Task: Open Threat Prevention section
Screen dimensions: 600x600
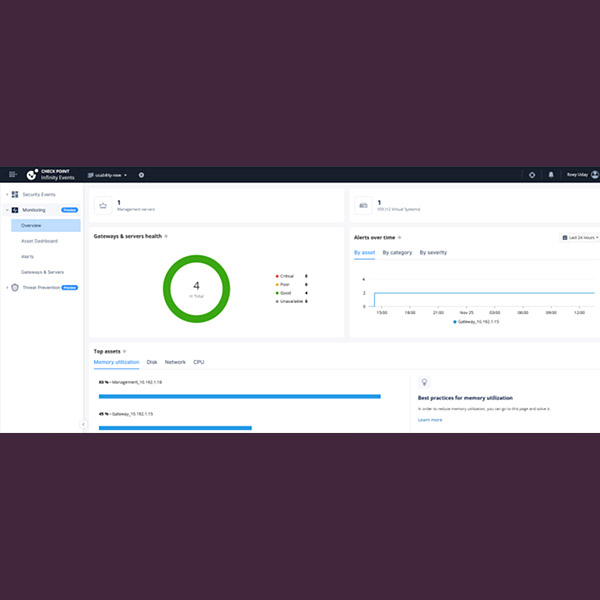Action: click(x=41, y=287)
